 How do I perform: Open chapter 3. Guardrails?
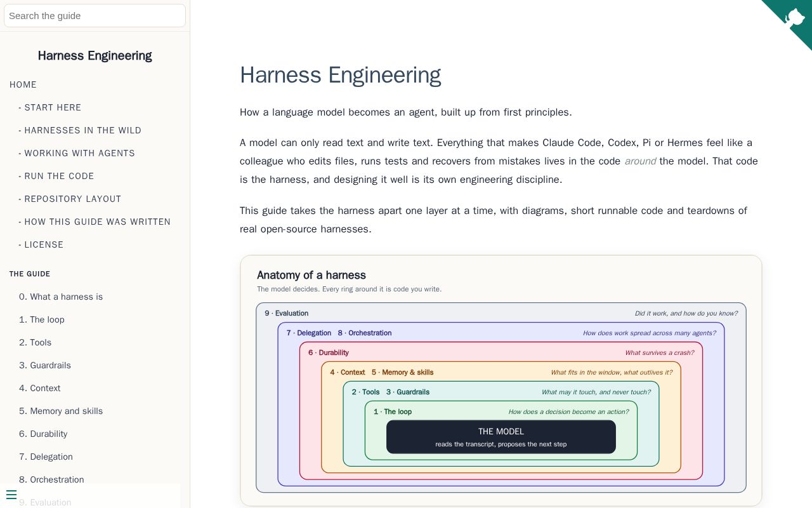pos(45,365)
